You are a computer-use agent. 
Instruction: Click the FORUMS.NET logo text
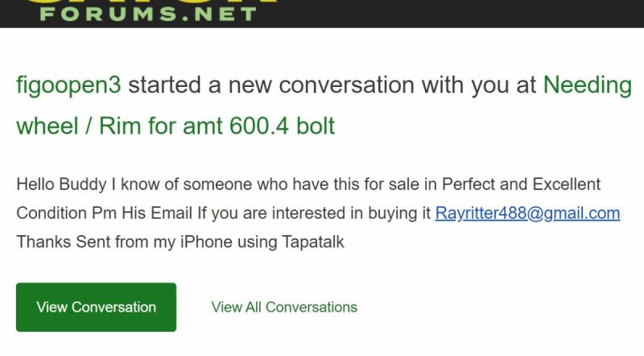click(148, 14)
